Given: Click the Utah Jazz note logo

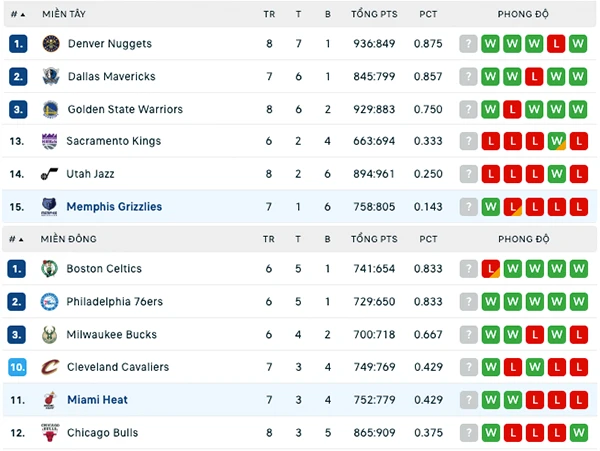Looking at the screenshot, I should (49, 174).
